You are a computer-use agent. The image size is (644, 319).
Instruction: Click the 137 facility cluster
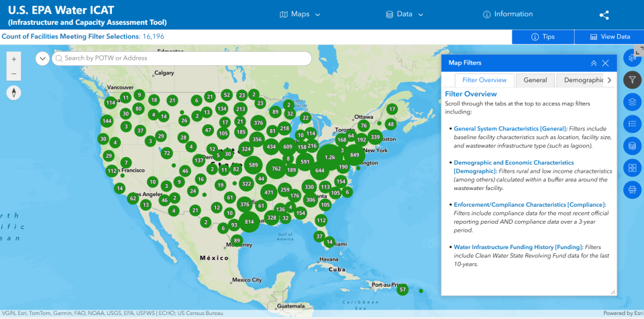pyautogui.click(x=199, y=161)
